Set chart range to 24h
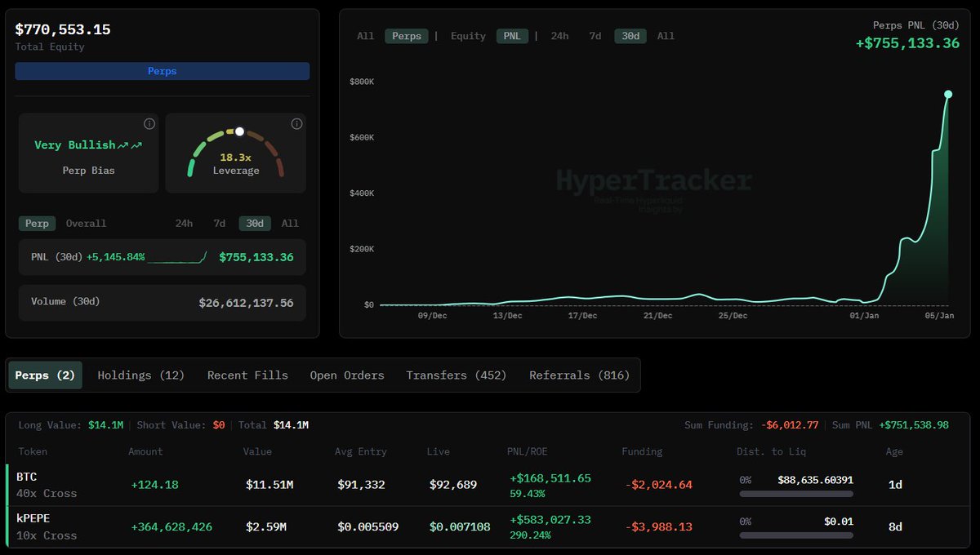 (559, 36)
